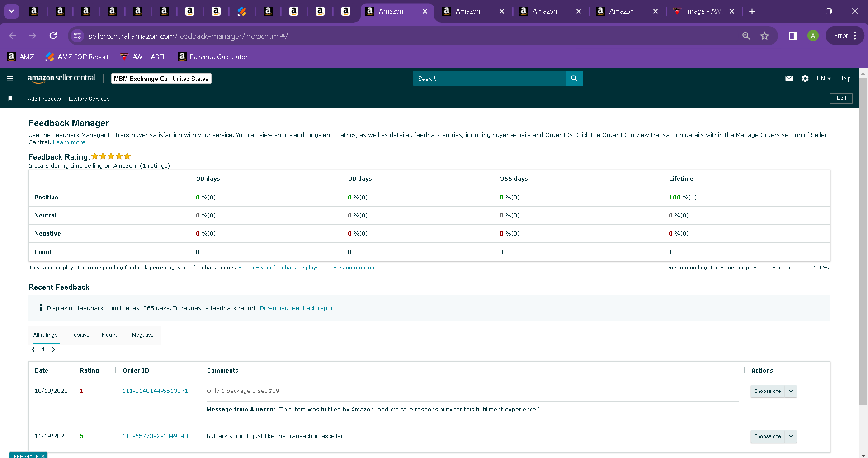Screen dimensions: 868x458
Task: Select the Neutral feedback tab
Action: pyautogui.click(x=111, y=335)
